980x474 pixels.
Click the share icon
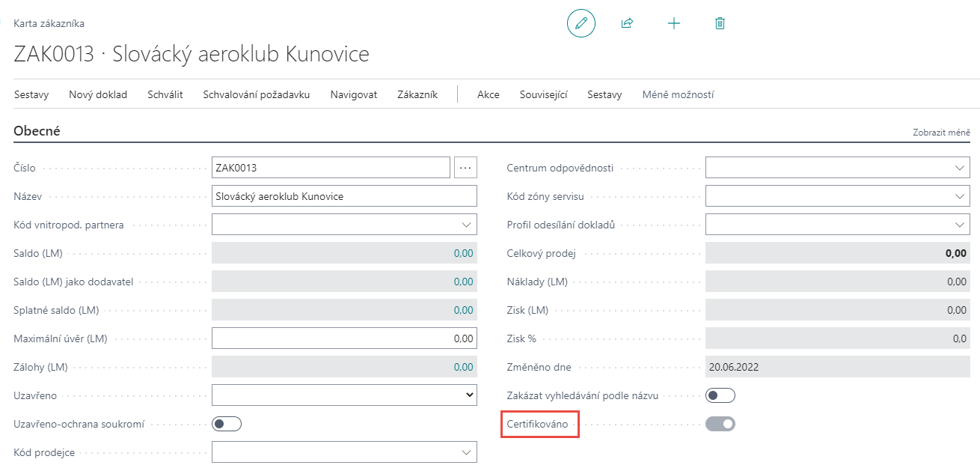627,23
